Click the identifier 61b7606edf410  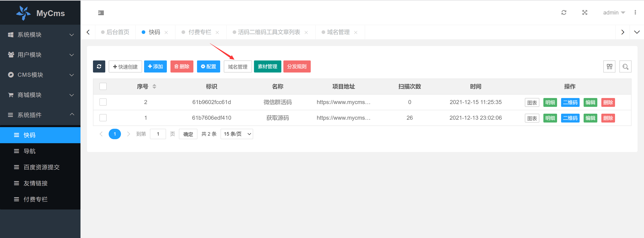212,118
